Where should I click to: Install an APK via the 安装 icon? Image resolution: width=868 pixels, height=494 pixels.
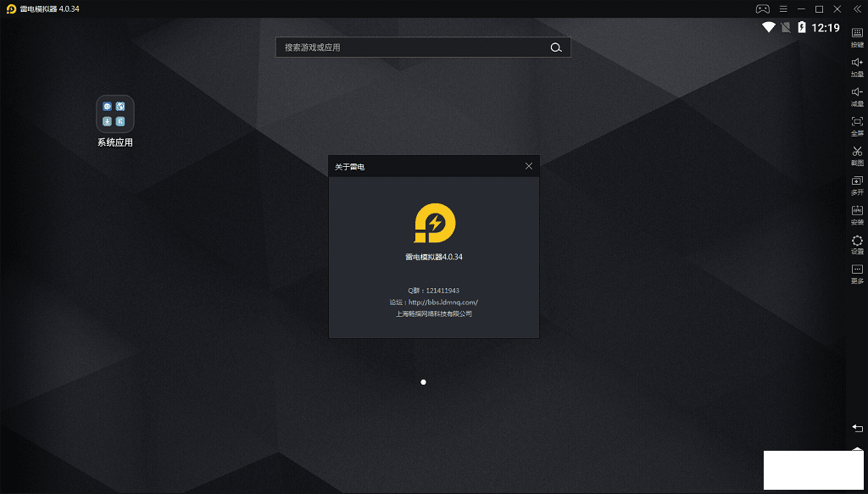click(857, 214)
